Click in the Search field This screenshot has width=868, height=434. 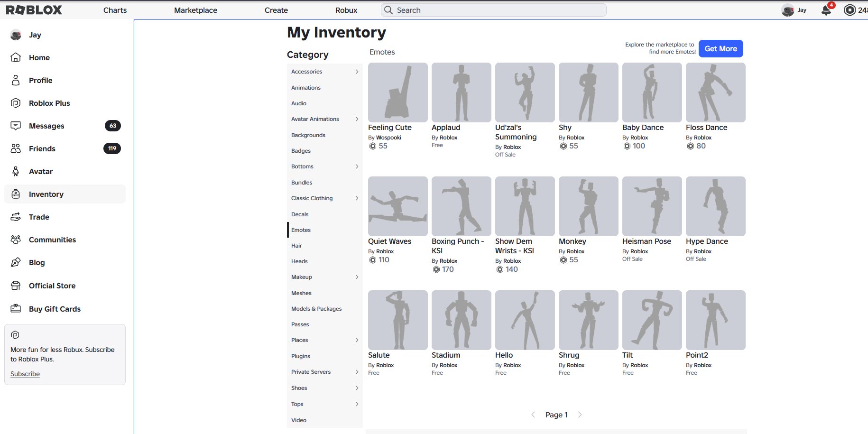(493, 10)
